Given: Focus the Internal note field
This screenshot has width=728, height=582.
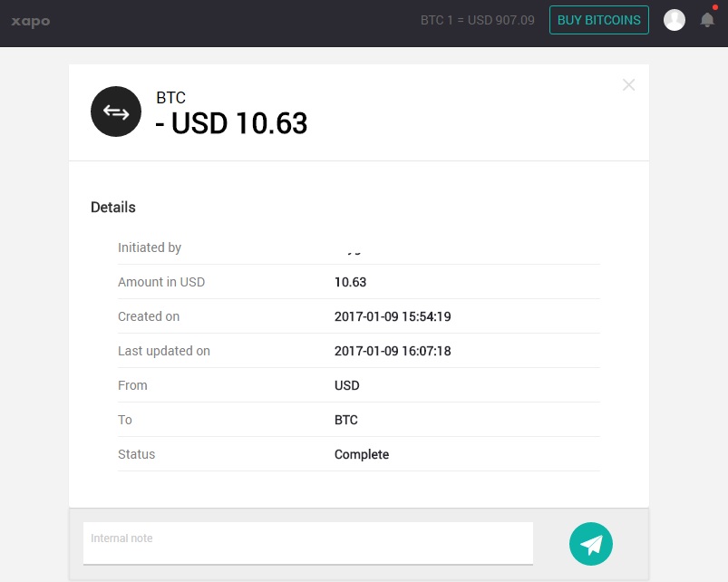Looking at the screenshot, I should coord(308,543).
